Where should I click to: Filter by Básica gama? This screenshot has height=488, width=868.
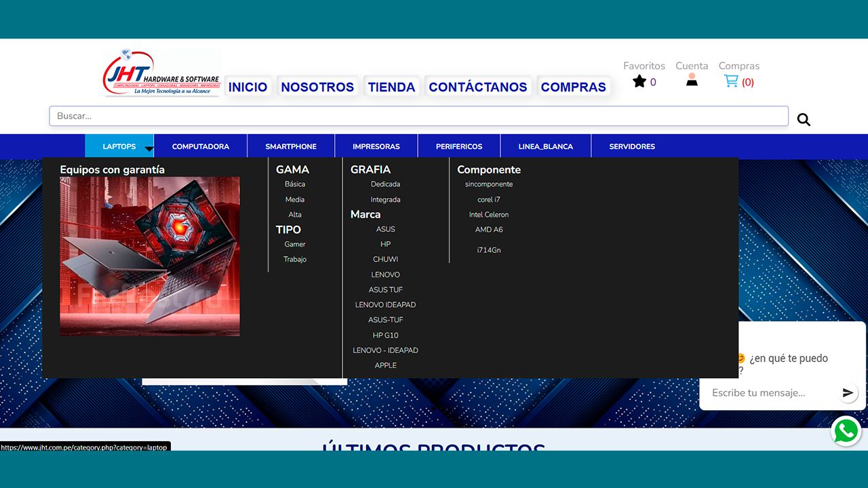(x=295, y=184)
